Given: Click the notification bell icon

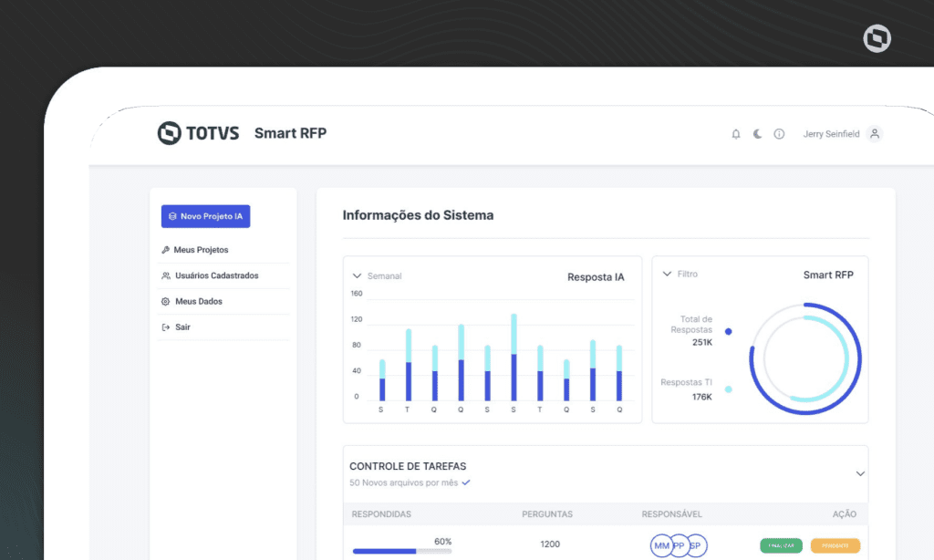Looking at the screenshot, I should coord(736,134).
